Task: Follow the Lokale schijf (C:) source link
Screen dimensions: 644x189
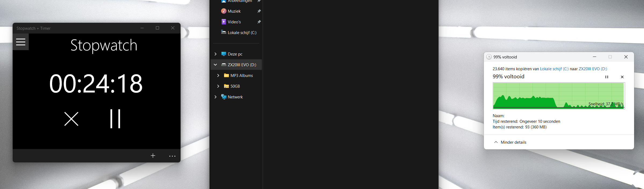Action: pos(554,69)
